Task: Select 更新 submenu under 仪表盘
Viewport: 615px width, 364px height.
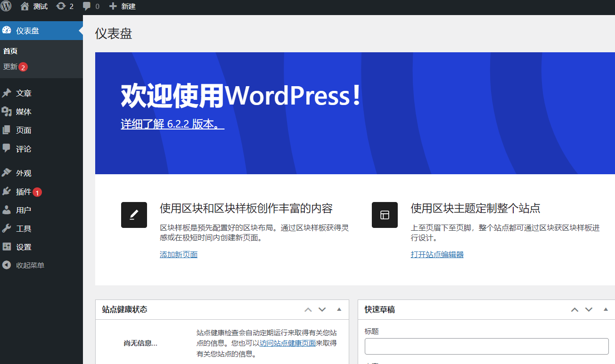Action: (10, 67)
